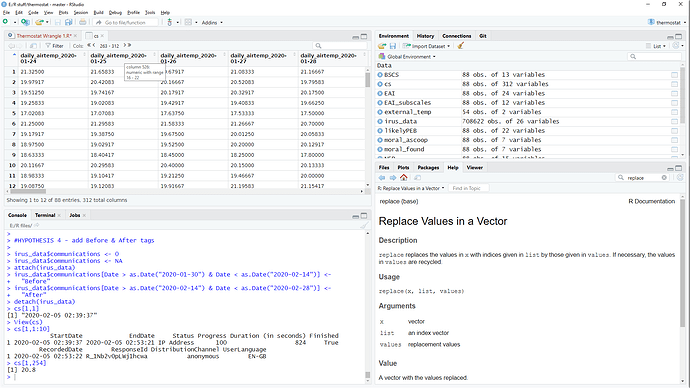
Task: Minimize the Environment pane
Action: pos(670,37)
